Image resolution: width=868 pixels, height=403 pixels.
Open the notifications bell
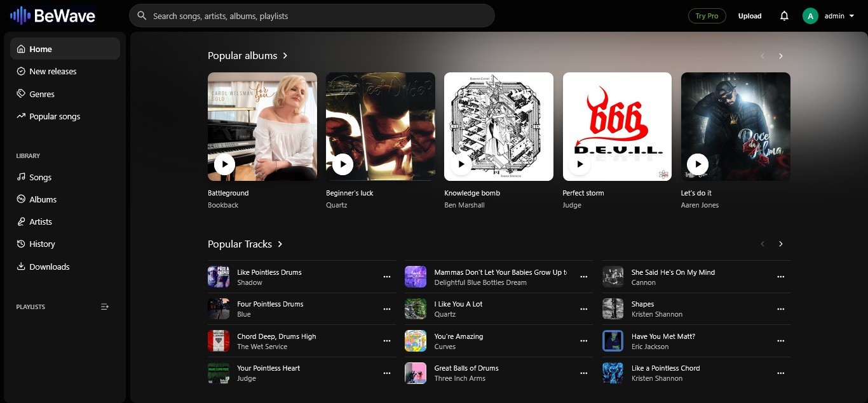784,16
